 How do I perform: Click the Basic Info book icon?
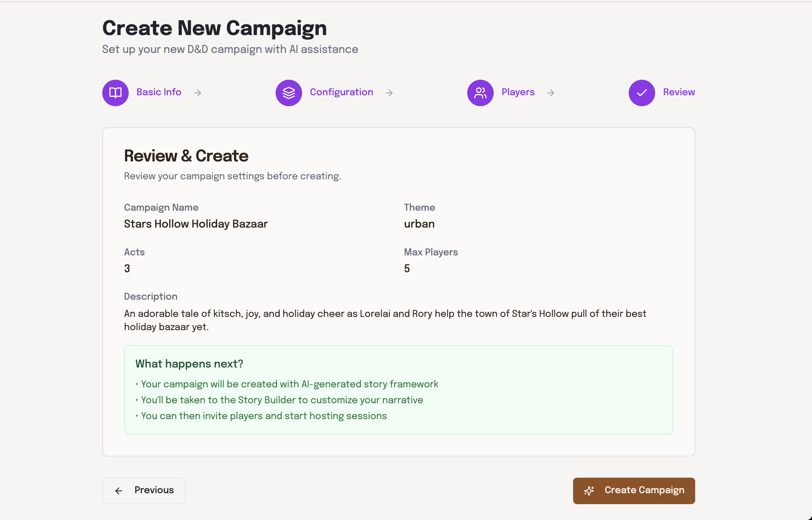pyautogui.click(x=115, y=93)
